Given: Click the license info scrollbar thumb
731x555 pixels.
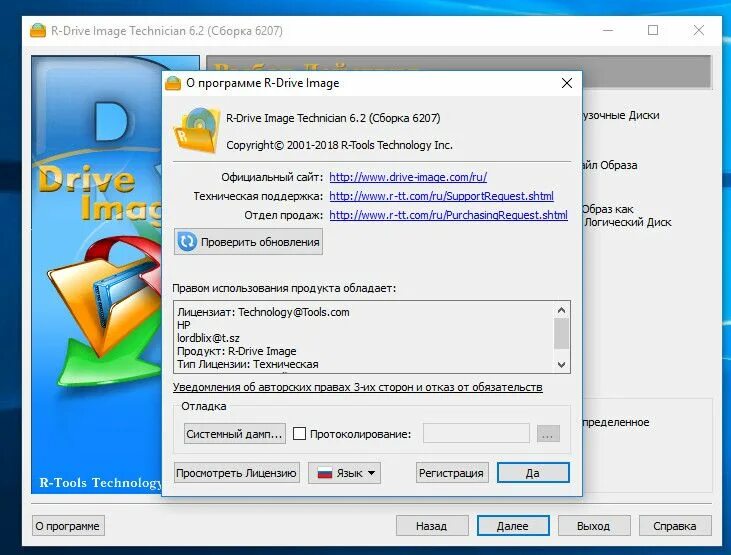Looking at the screenshot, I should pos(561,333).
